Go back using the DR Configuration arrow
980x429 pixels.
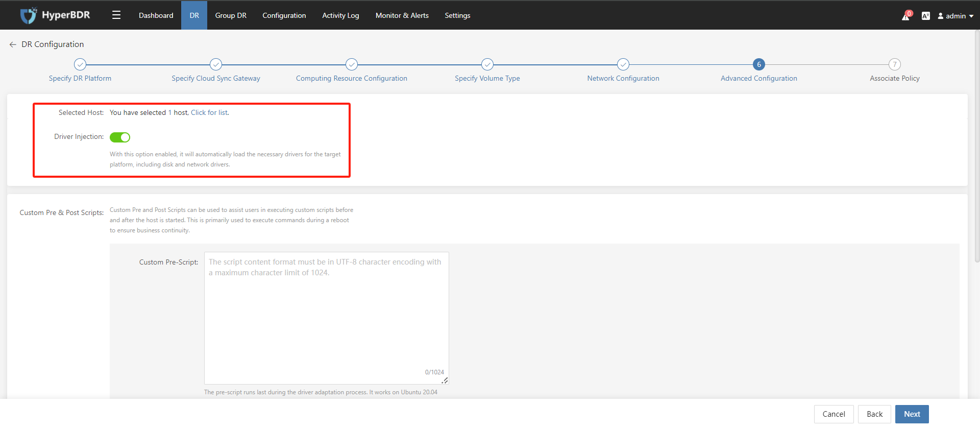(13, 44)
